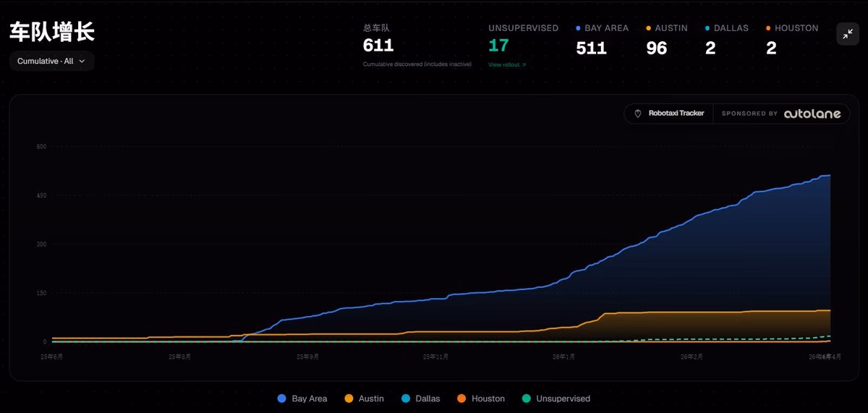Click the Houston legend dot icon
This screenshot has height=413, width=868.
click(x=461, y=399)
